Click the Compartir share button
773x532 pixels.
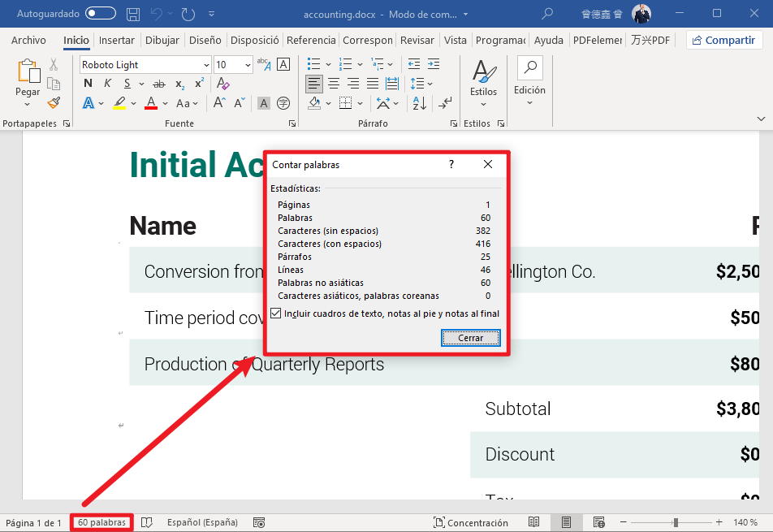(x=724, y=41)
